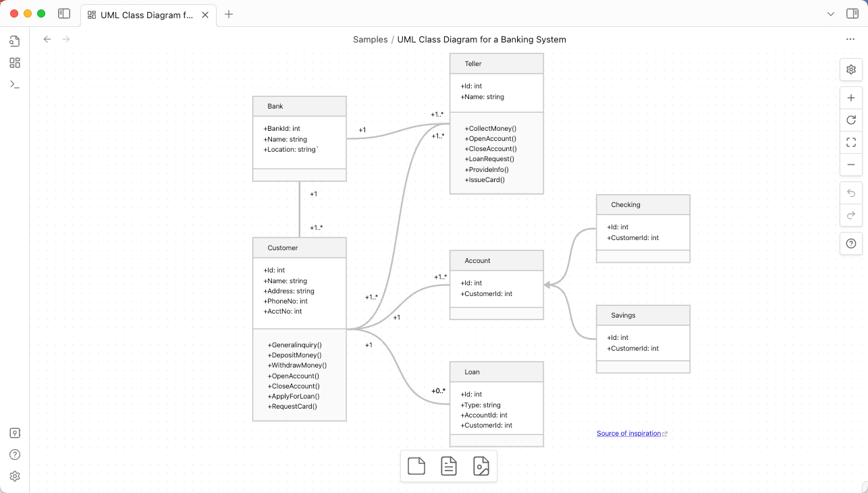Click the +WithdrawMoney() method
868x493 pixels.
coord(298,365)
